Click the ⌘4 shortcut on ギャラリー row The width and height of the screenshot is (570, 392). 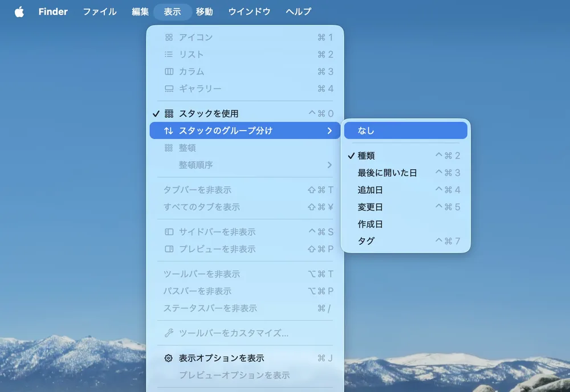click(325, 89)
